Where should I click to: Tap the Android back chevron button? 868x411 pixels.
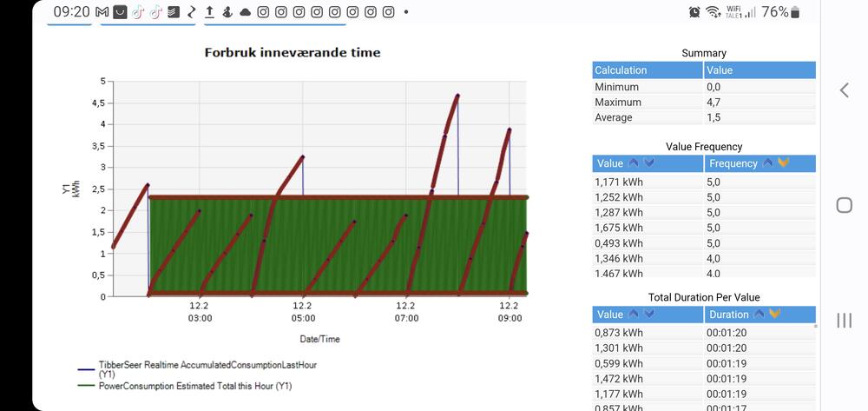(845, 90)
